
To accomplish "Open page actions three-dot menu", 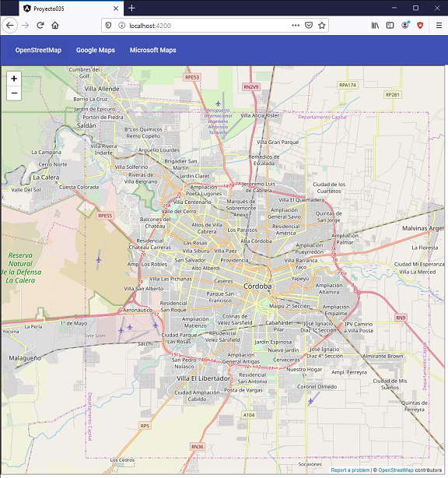I will pyautogui.click(x=296, y=26).
